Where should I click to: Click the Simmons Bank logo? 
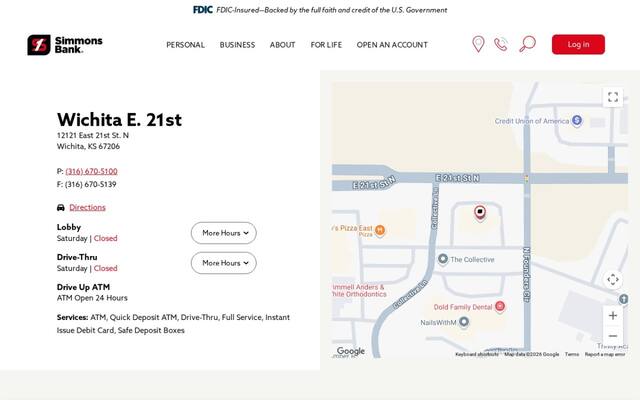65,44
